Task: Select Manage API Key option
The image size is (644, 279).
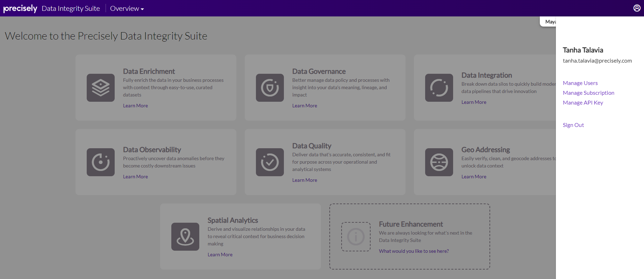Action: pyautogui.click(x=583, y=102)
